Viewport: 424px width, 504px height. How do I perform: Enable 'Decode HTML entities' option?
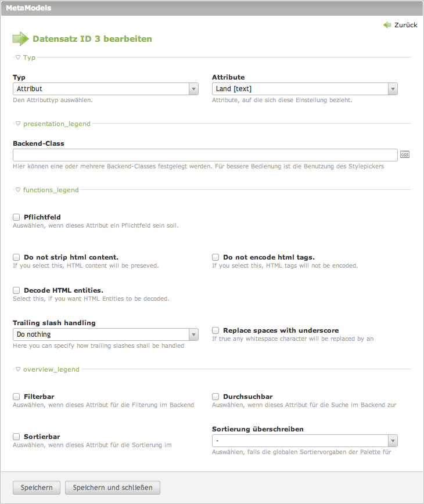point(16,290)
